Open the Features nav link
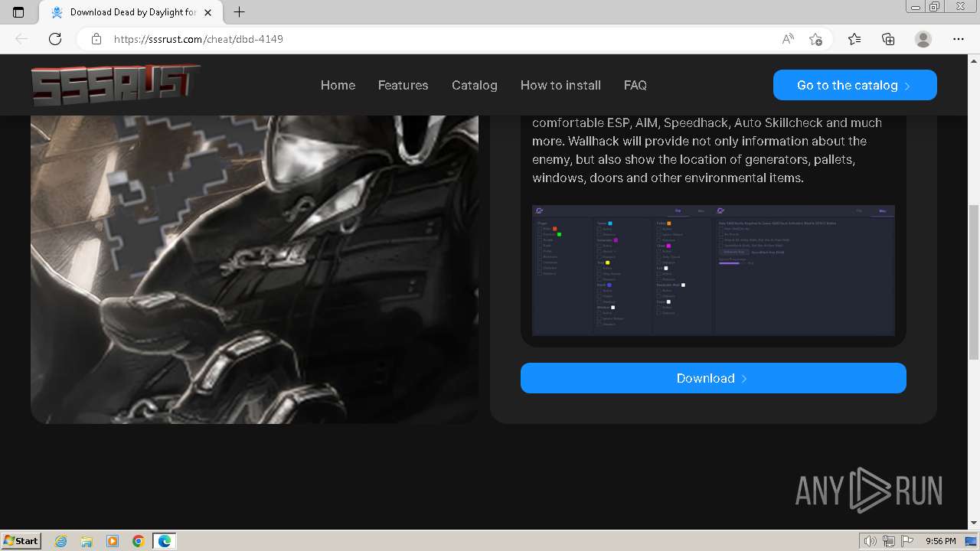The height and width of the screenshot is (551, 980). tap(403, 85)
